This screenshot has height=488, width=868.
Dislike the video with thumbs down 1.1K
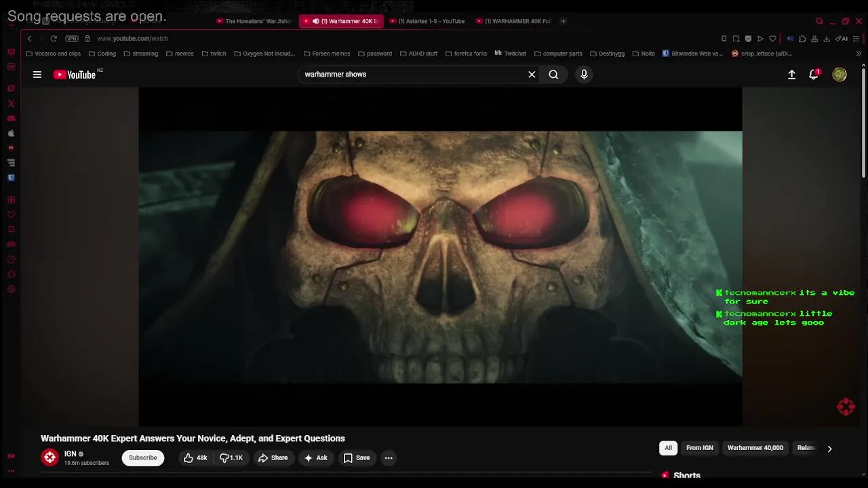pyautogui.click(x=231, y=458)
